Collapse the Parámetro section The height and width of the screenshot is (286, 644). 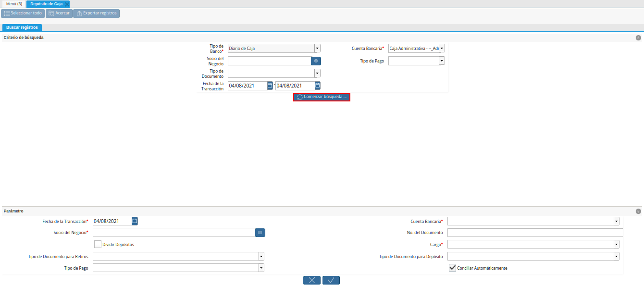click(638, 211)
